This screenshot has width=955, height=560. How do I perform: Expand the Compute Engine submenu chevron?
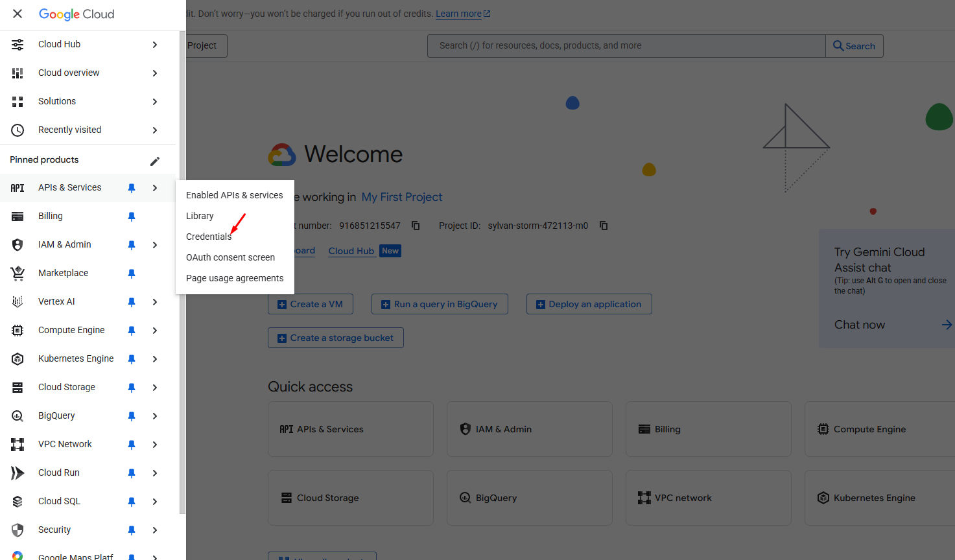155,331
